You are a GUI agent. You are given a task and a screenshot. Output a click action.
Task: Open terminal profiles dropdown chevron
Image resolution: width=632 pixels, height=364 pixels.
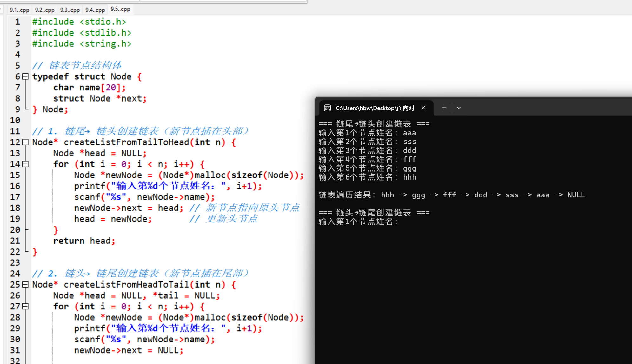coord(459,108)
